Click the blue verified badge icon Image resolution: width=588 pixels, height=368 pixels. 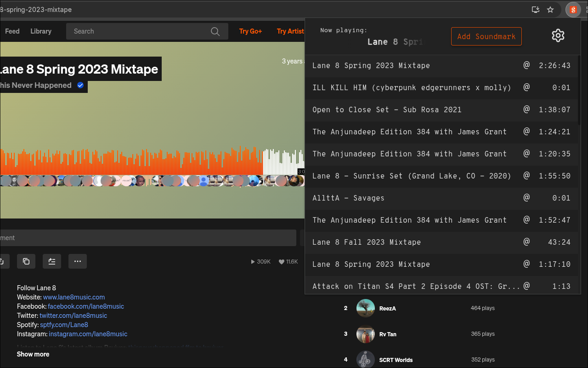pos(80,85)
